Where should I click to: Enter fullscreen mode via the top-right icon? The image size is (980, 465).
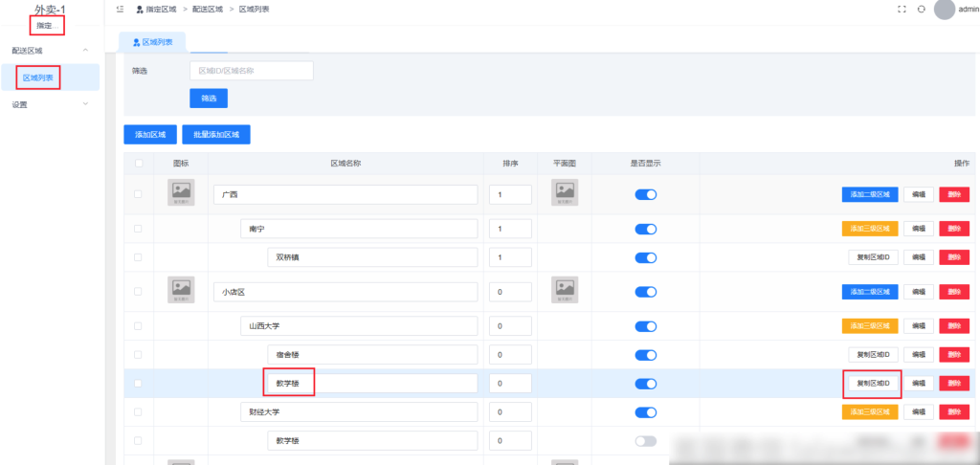[901, 9]
